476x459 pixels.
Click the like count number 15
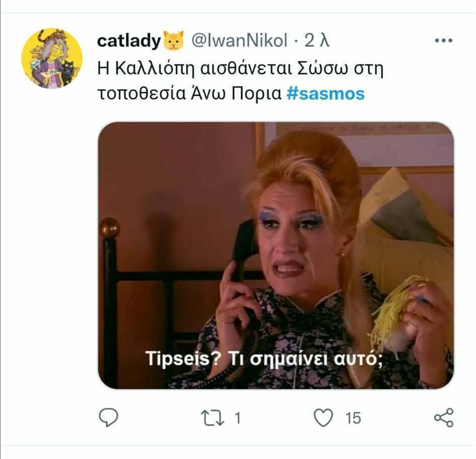(x=353, y=418)
